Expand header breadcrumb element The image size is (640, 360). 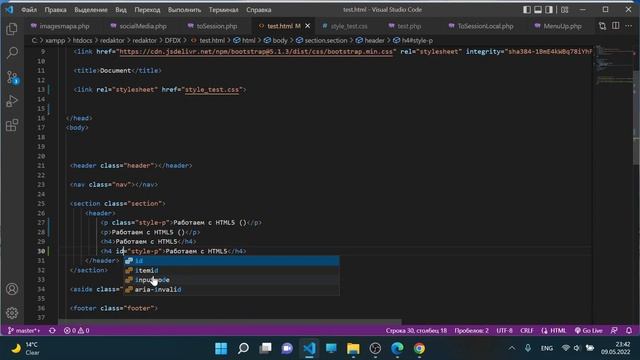(x=370, y=40)
